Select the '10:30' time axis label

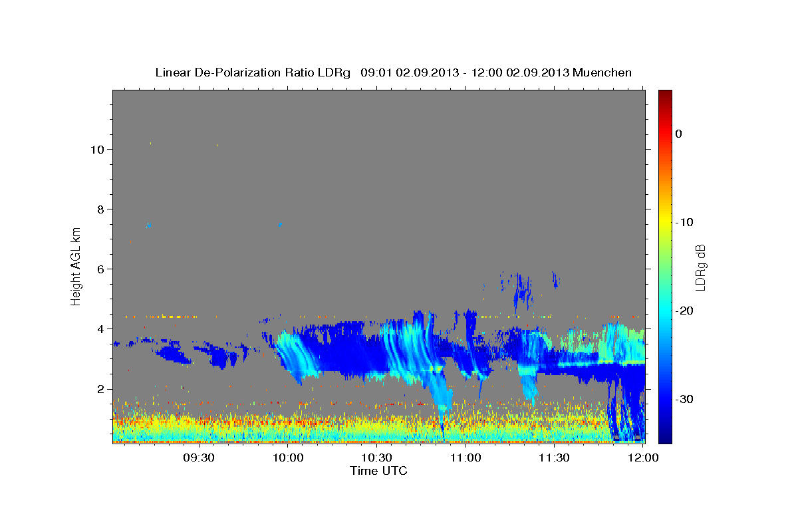click(376, 458)
